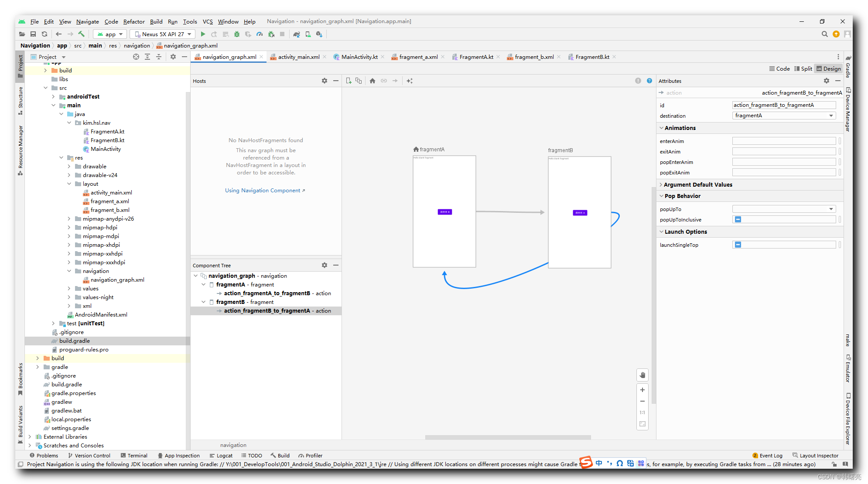Image resolution: width=868 pixels, height=484 pixels.
Task: Click the New Destination icon
Action: click(349, 81)
